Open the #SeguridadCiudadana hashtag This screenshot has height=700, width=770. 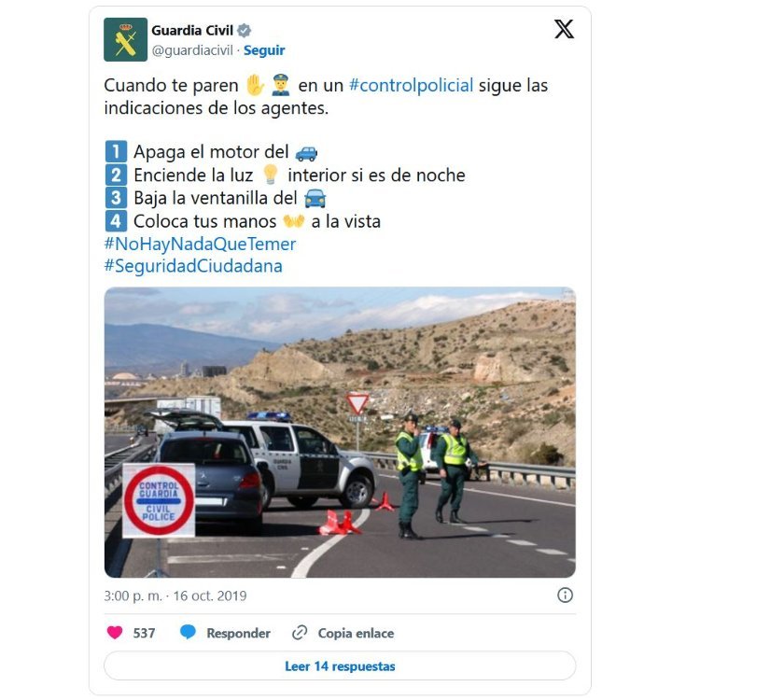tap(193, 266)
